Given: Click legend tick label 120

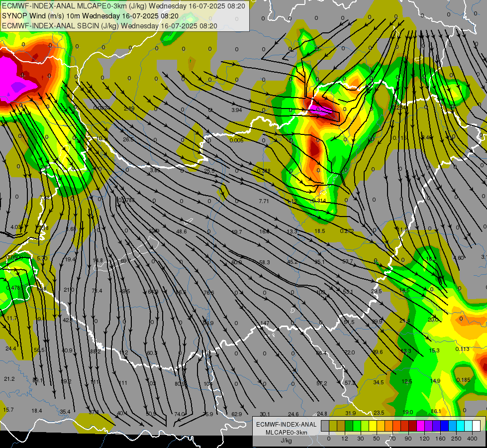Looking at the screenshot, I should click(x=424, y=439).
